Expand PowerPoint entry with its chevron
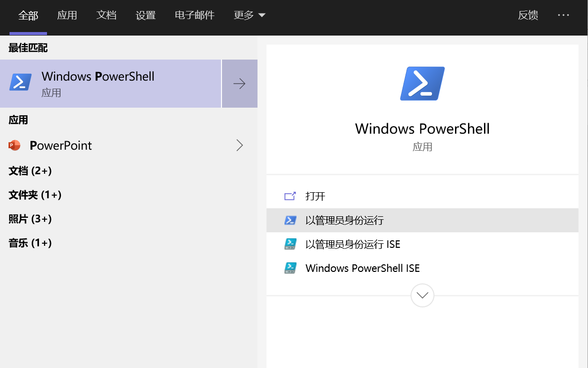The image size is (588, 368). [x=239, y=145]
